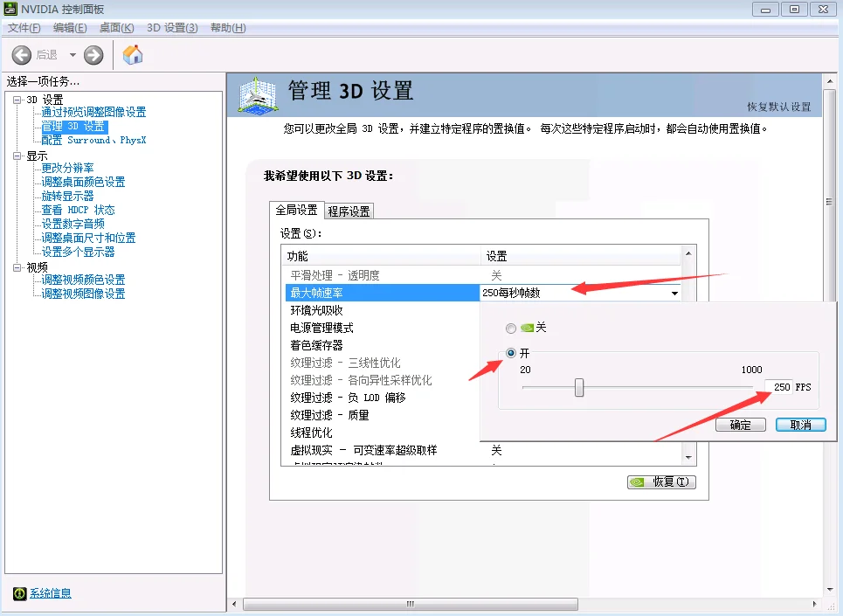Open the Home icon in toolbar
The image size is (843, 616).
point(133,55)
